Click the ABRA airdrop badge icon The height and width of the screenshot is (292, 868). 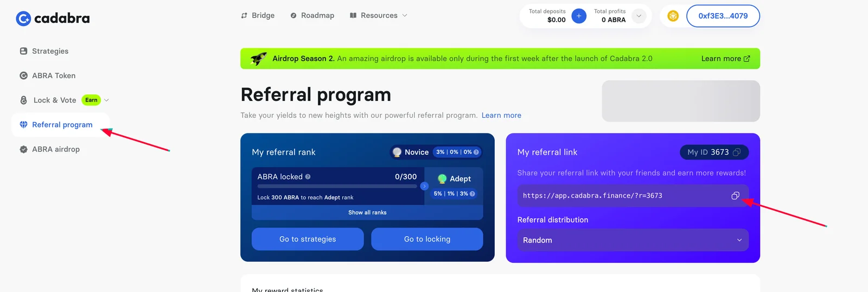coord(23,149)
